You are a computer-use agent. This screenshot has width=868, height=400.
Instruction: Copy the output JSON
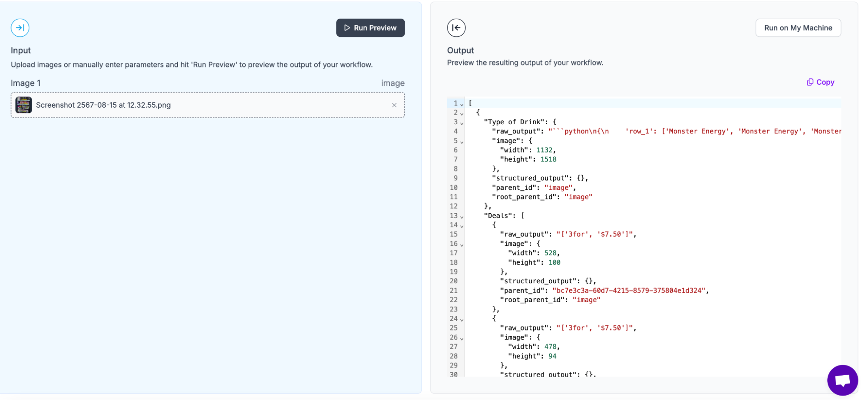(820, 82)
